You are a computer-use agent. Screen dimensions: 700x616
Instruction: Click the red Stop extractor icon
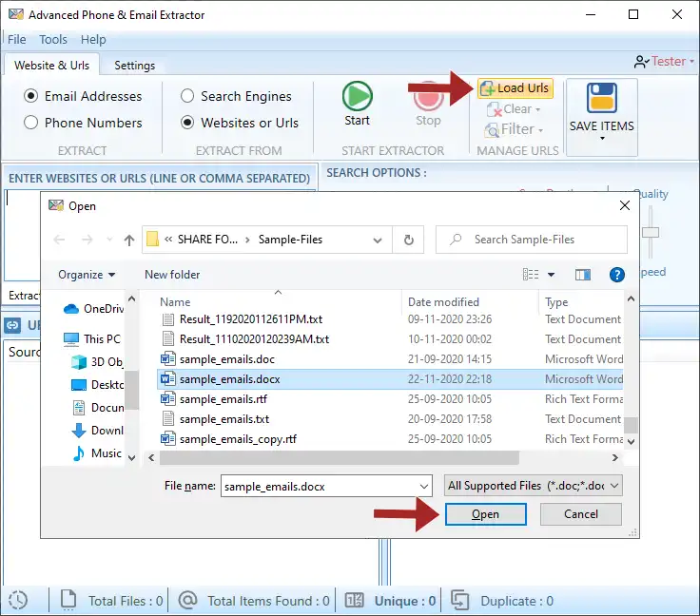[429, 96]
